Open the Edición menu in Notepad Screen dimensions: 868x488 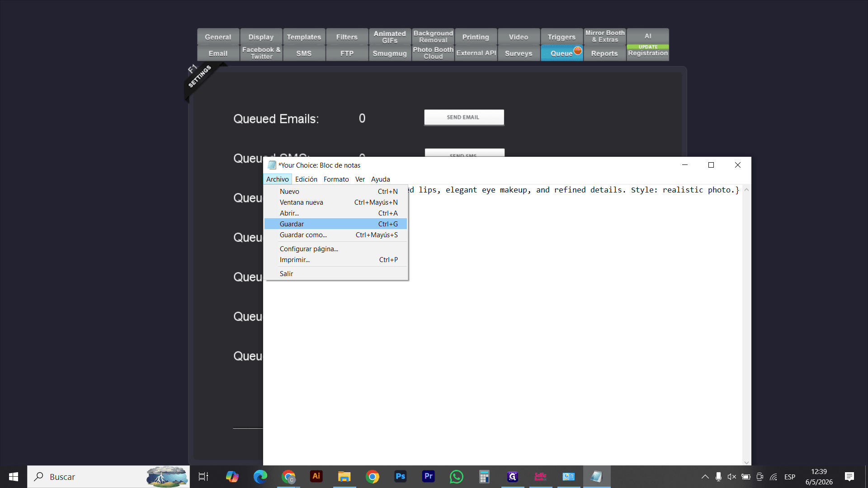[306, 179]
